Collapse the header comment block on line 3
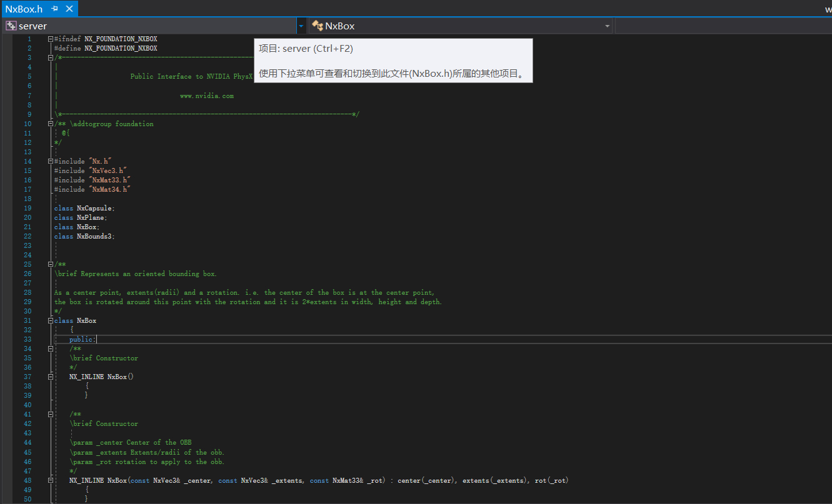The height and width of the screenshot is (504, 832). [x=51, y=57]
